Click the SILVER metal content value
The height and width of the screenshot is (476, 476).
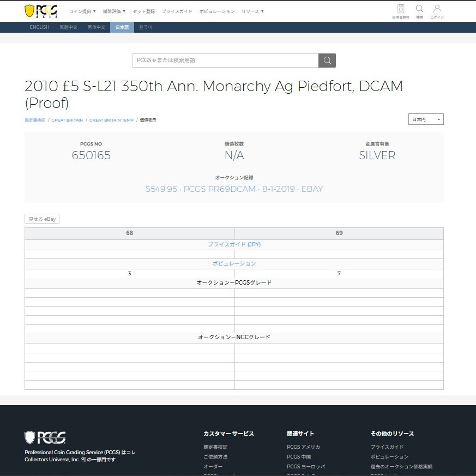coord(377,155)
